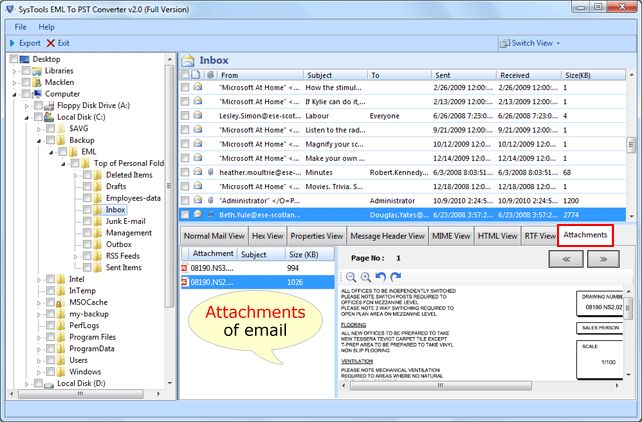Select the Outbox folder in tree
This screenshot has height=422, width=642.
pos(119,244)
